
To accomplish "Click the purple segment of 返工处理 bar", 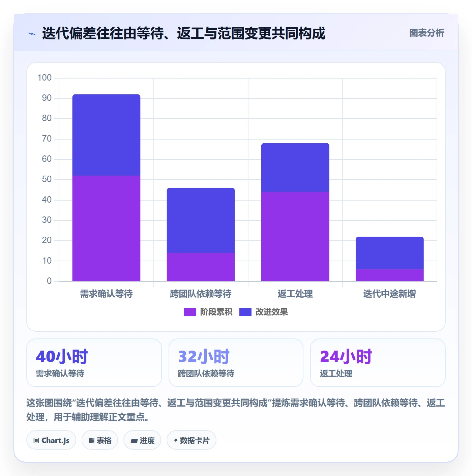I will pos(295,236).
